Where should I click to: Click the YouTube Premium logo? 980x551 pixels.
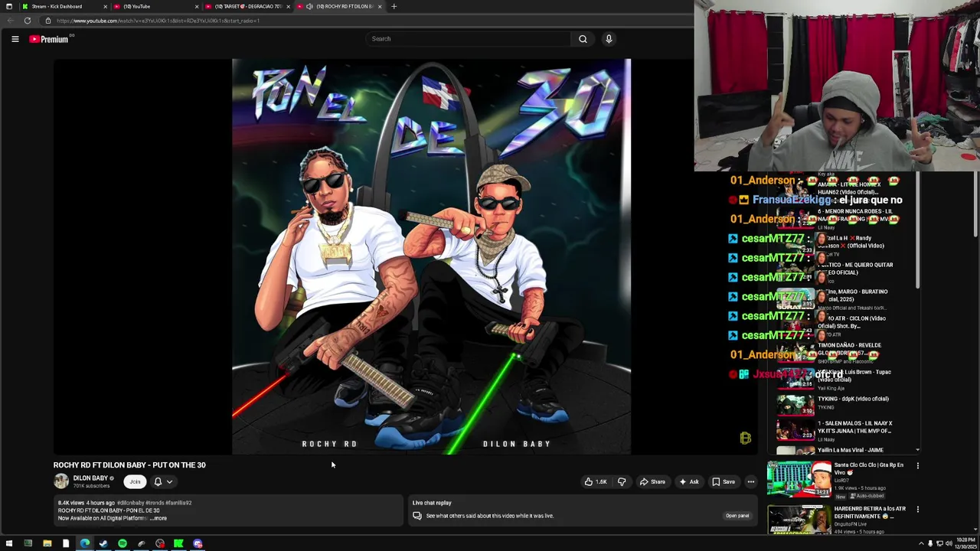pyautogui.click(x=50, y=39)
